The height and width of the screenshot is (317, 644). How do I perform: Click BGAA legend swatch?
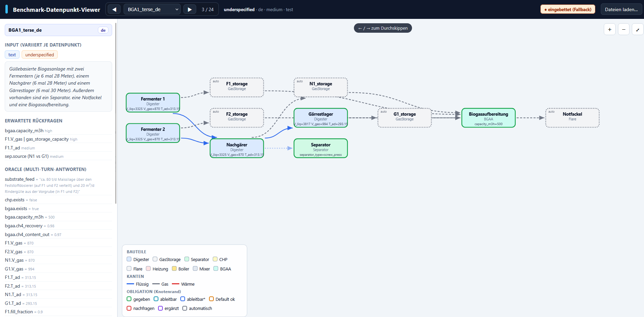[x=216, y=269]
